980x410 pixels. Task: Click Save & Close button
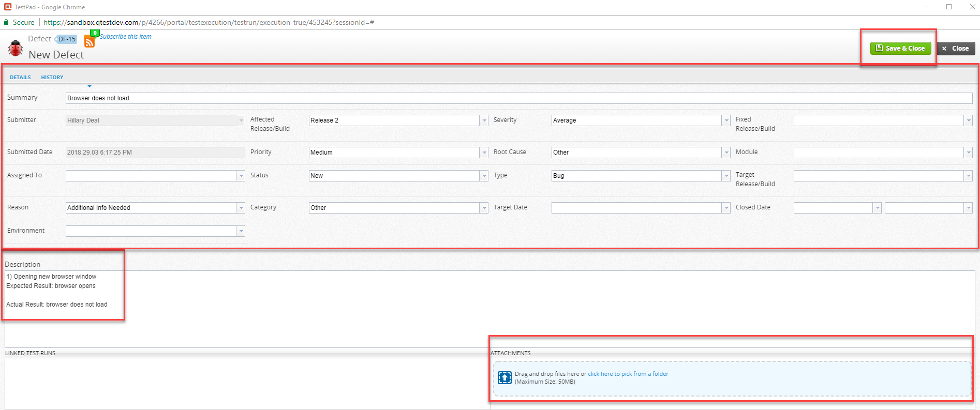tap(900, 49)
